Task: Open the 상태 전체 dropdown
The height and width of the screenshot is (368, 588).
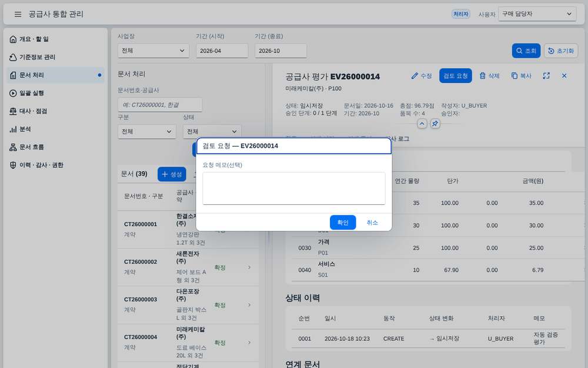Action: pos(212,132)
